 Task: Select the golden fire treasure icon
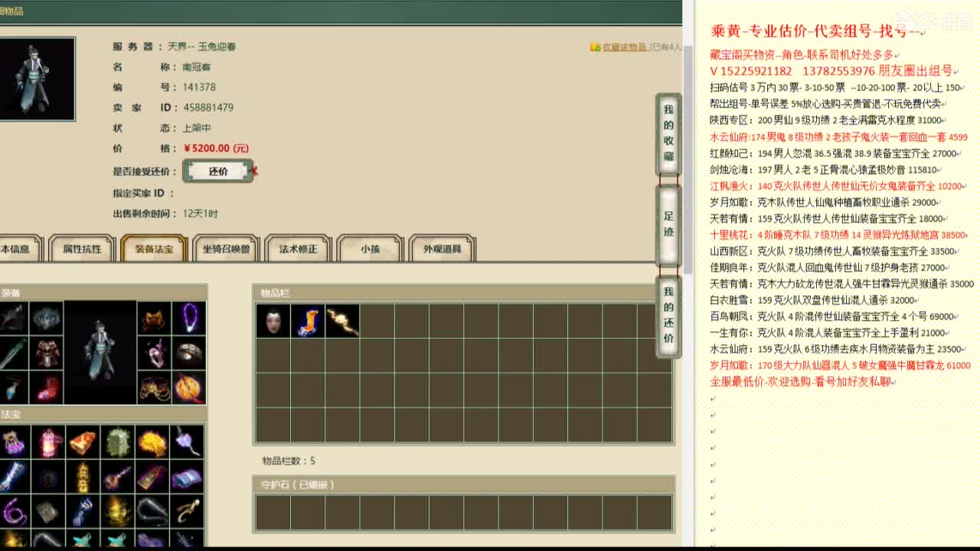tap(152, 442)
